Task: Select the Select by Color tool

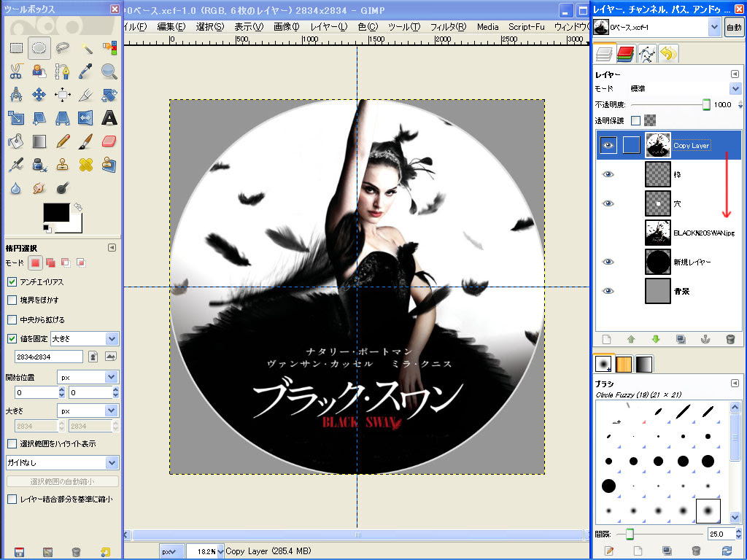Action: (109, 47)
